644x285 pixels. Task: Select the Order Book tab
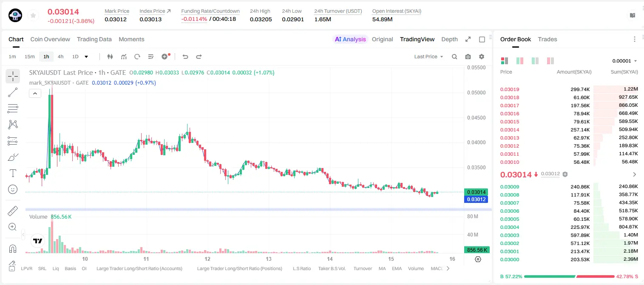(516, 39)
